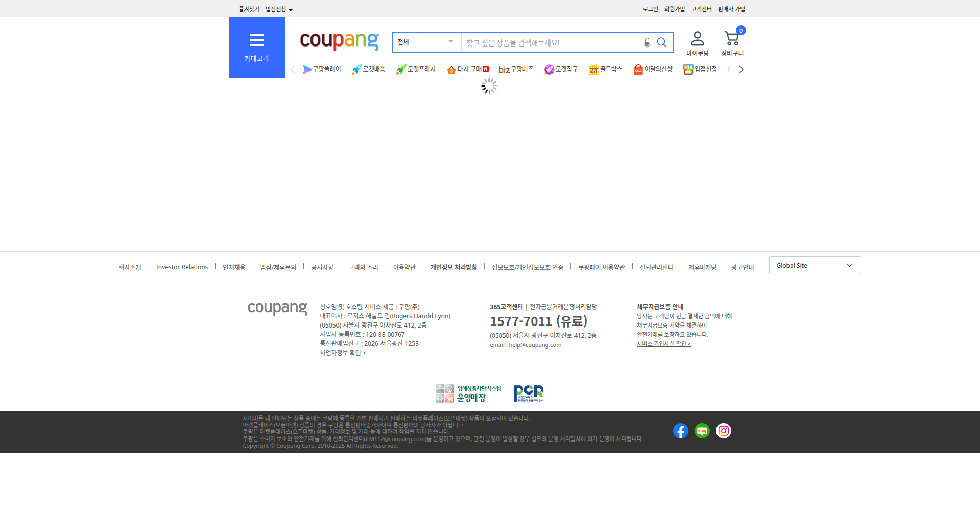
Task: Open 로켓프레시 shortcut
Action: click(416, 69)
